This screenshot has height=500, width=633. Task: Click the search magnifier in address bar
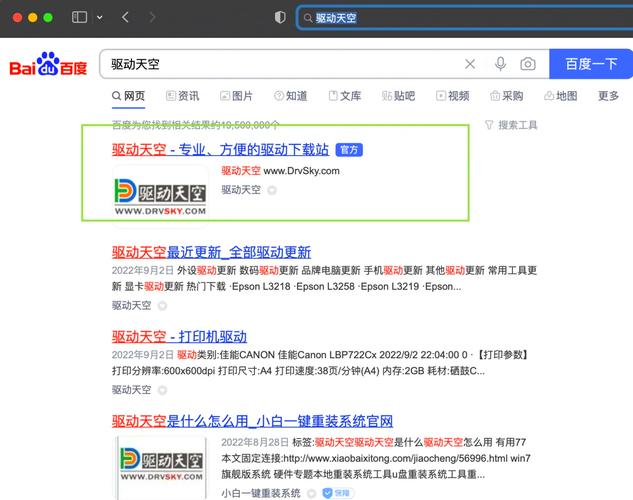308,18
